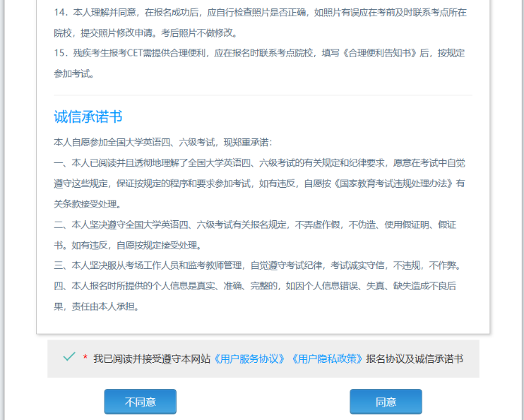Click the 报名协议及诚信承诺书 label text
The image size is (524, 420).
click(x=414, y=359)
